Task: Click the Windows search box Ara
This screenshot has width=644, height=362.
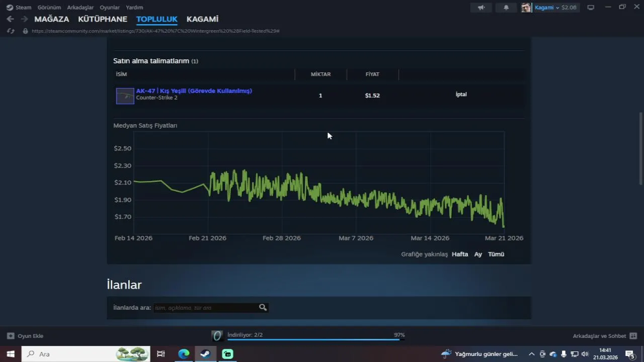Action: (x=86, y=354)
